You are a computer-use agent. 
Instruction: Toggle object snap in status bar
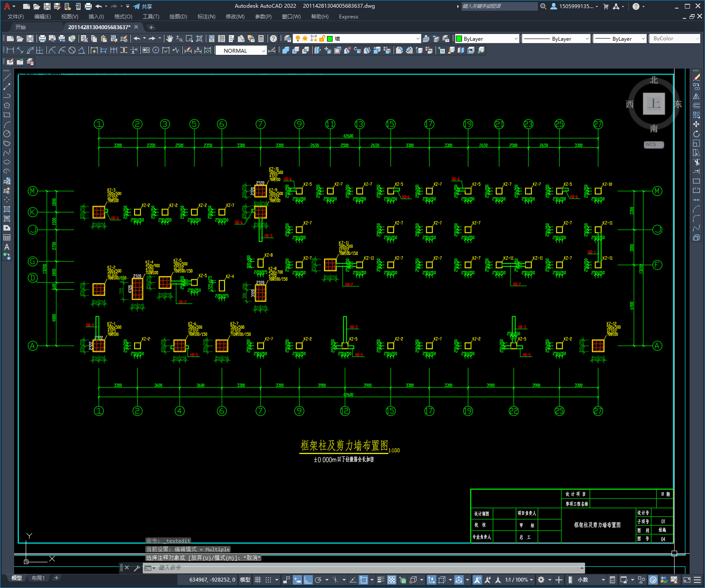click(x=363, y=580)
